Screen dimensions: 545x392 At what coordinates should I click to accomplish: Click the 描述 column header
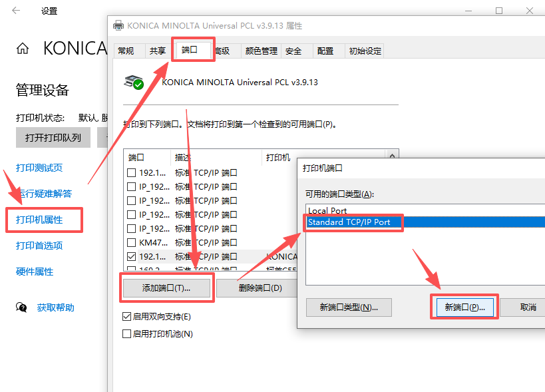(216, 158)
